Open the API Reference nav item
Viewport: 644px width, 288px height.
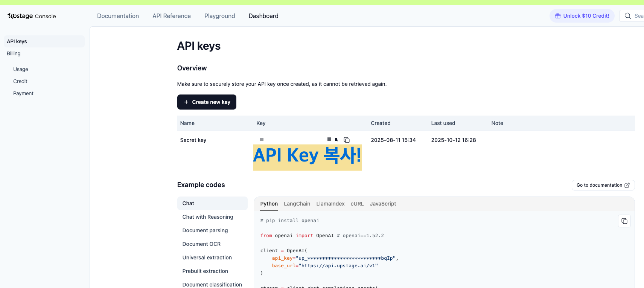(172, 16)
